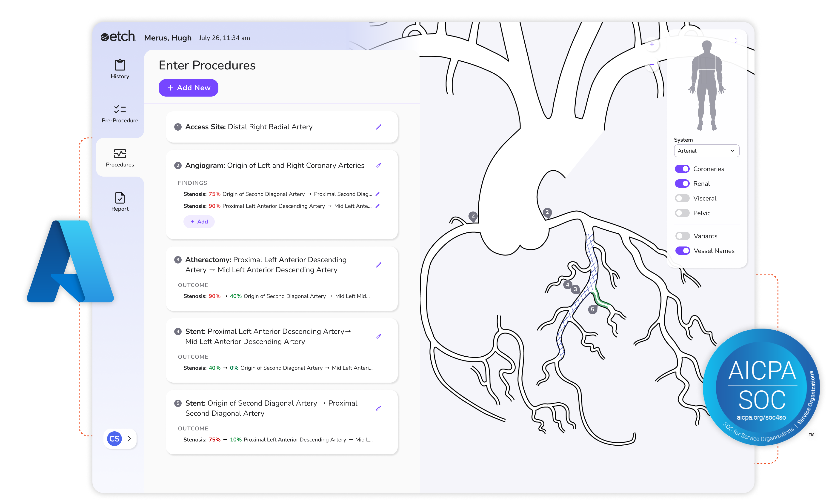Edit the 90% stenosis finding
The width and height of the screenshot is (829, 504).
click(x=377, y=206)
